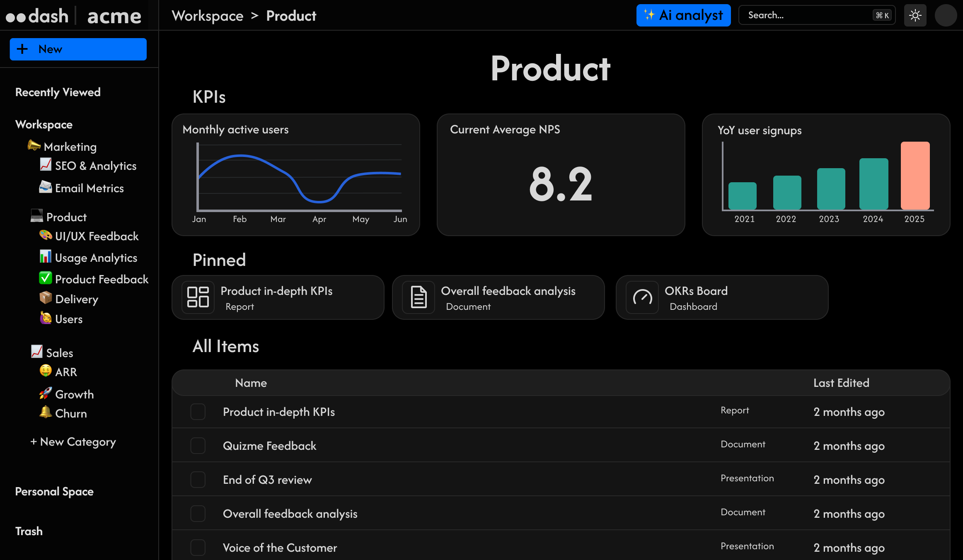Click the grid icon on Product in-depth KPIs
This screenshot has height=560, width=963.
198,297
